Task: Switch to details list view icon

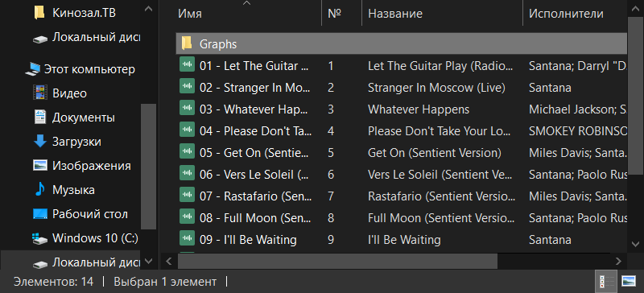Action: [x=605, y=281]
